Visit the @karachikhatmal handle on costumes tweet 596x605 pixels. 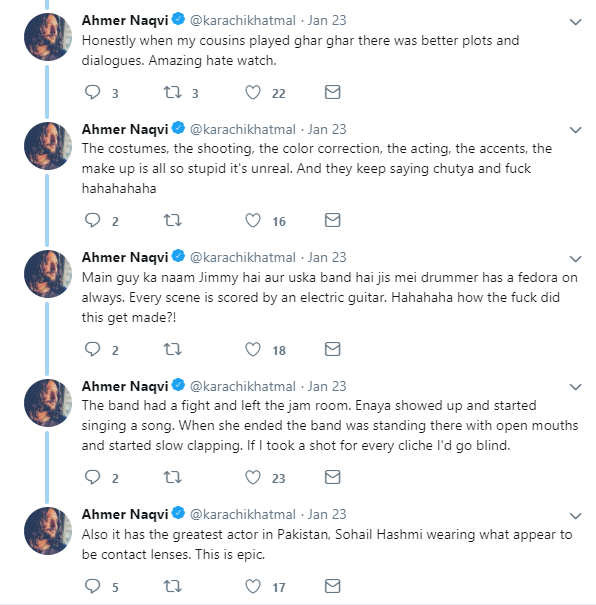click(243, 130)
